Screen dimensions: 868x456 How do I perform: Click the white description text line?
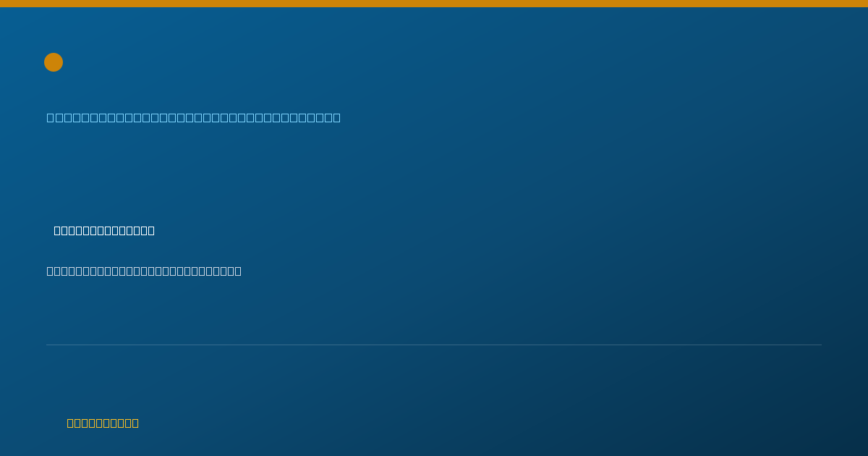tap(144, 271)
